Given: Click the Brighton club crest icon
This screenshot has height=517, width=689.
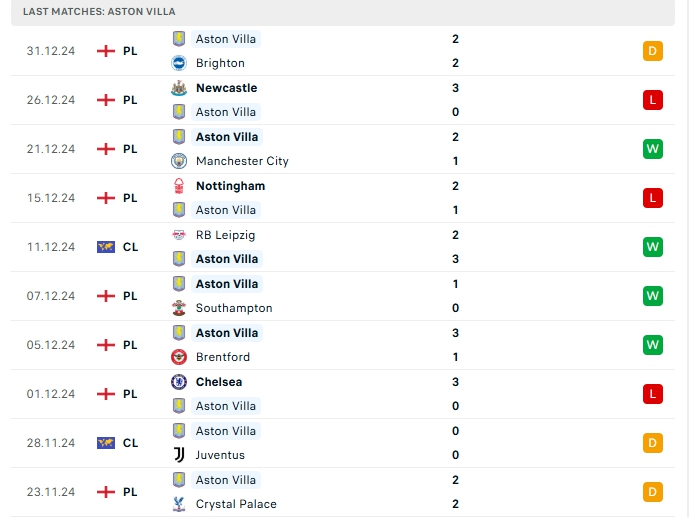Looking at the screenshot, I should (x=179, y=63).
